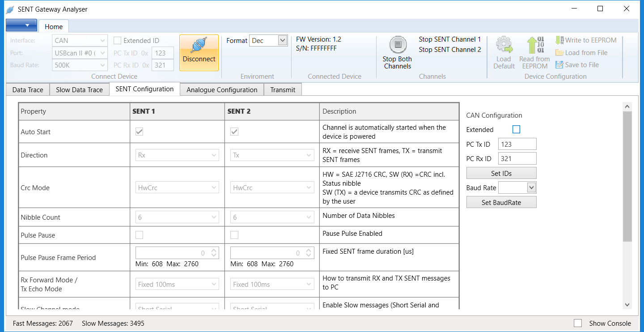Click inside the PC Rx ID field
This screenshot has width=644, height=332.
[x=517, y=158]
